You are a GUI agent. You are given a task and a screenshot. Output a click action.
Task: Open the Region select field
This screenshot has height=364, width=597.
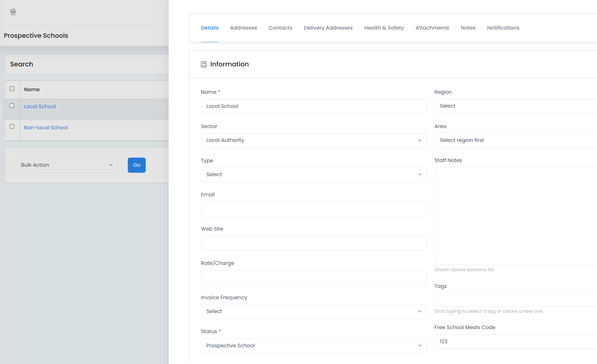(515, 106)
